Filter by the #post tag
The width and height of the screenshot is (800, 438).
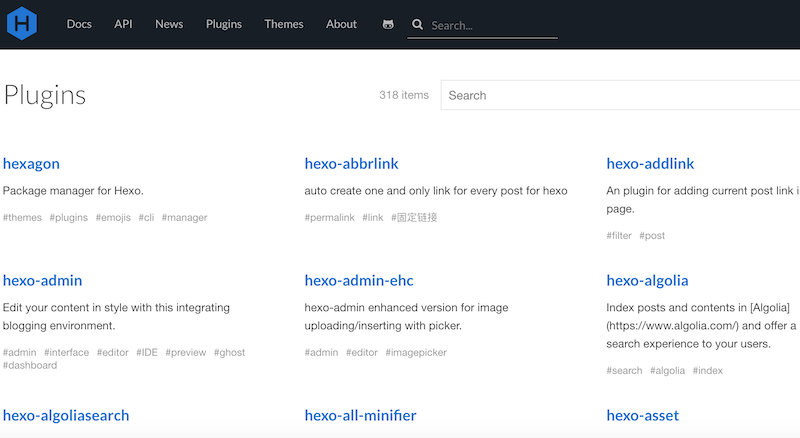pyautogui.click(x=652, y=235)
